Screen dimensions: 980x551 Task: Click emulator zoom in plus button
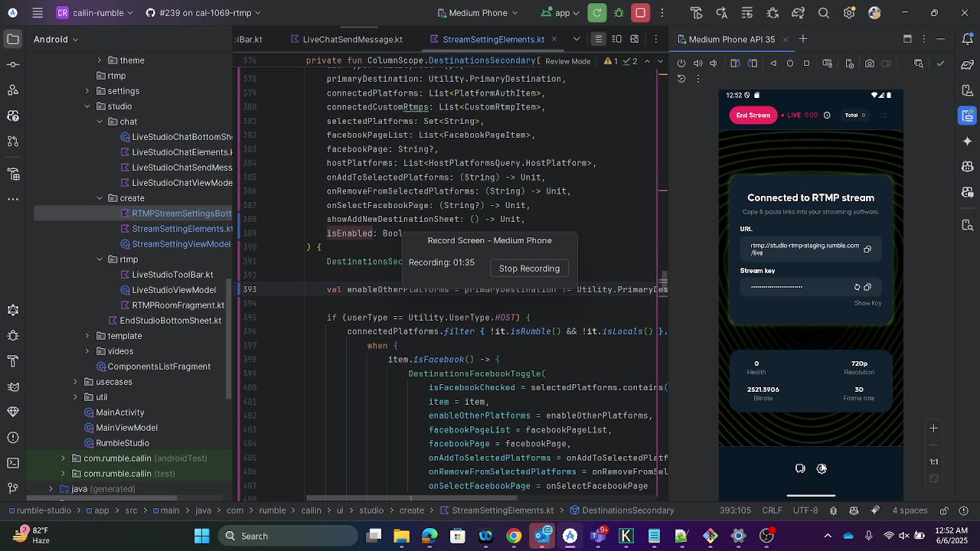[x=933, y=429]
